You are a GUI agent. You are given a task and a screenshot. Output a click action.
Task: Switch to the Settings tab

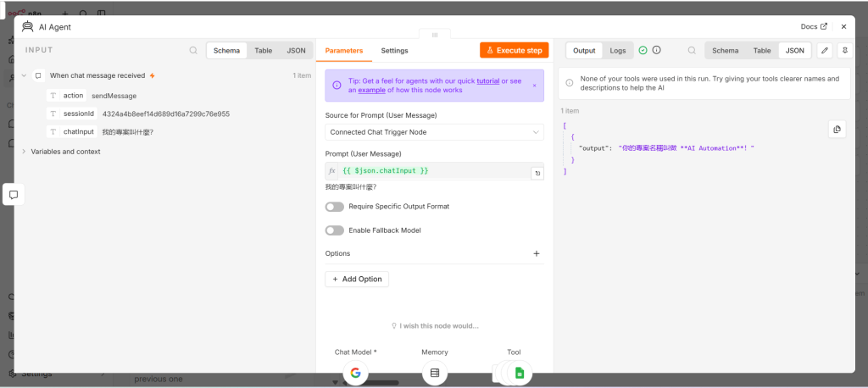click(x=394, y=50)
